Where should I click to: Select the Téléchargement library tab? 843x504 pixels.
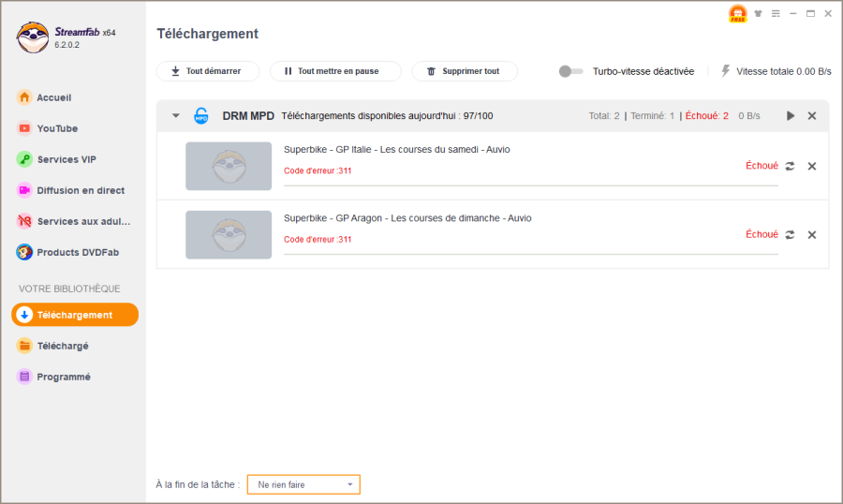(75, 315)
